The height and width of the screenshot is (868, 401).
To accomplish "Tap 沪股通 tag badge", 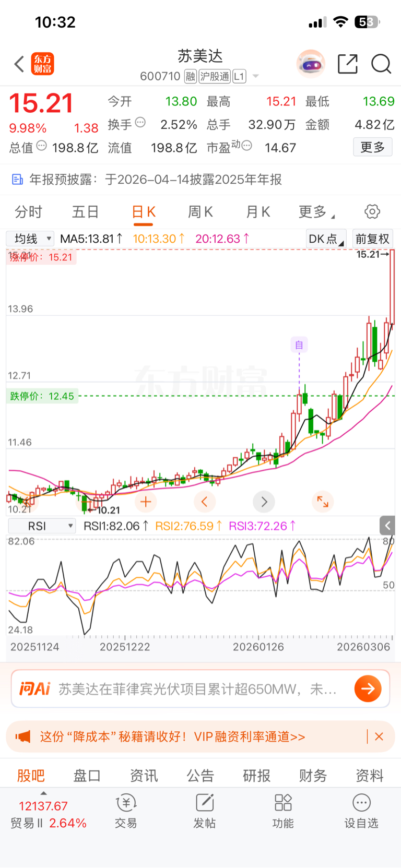I will (x=215, y=77).
